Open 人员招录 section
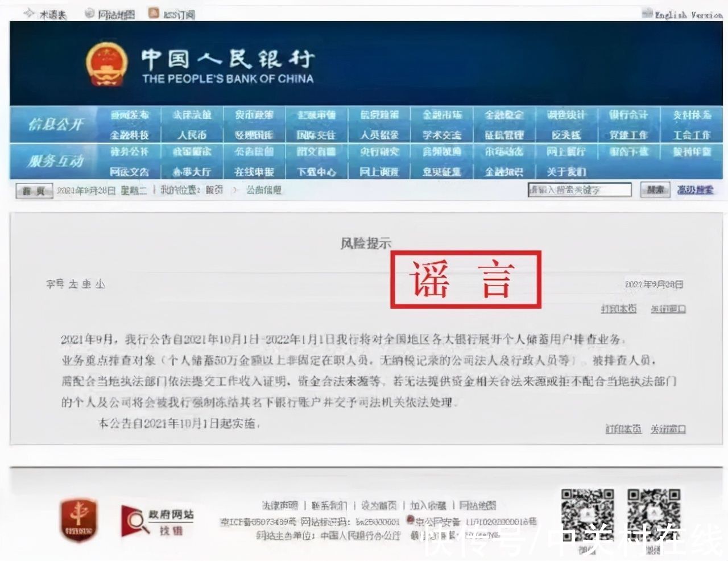Image resolution: width=728 pixels, height=561 pixels. (x=379, y=135)
